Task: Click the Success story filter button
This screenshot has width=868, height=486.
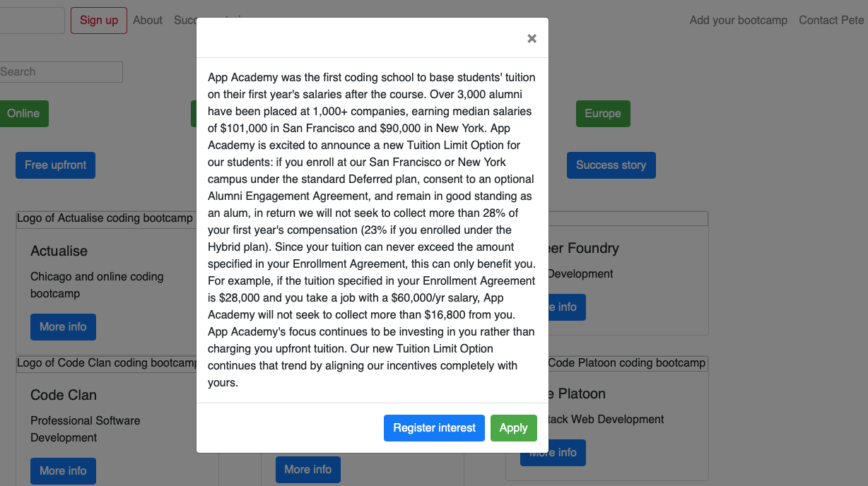Action: (611, 165)
